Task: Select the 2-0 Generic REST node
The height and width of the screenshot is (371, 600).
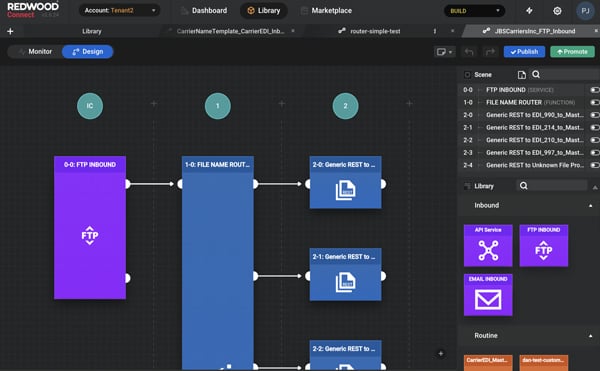Action: pyautogui.click(x=346, y=182)
